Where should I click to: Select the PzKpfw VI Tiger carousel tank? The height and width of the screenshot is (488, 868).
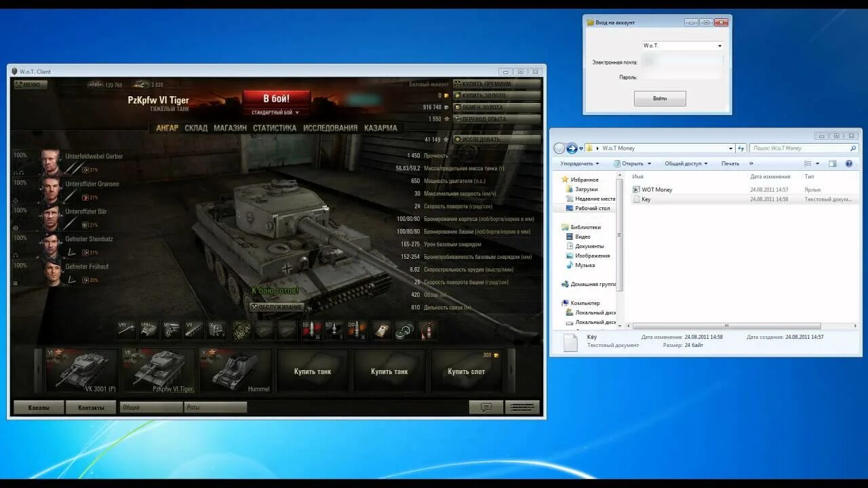tap(159, 371)
